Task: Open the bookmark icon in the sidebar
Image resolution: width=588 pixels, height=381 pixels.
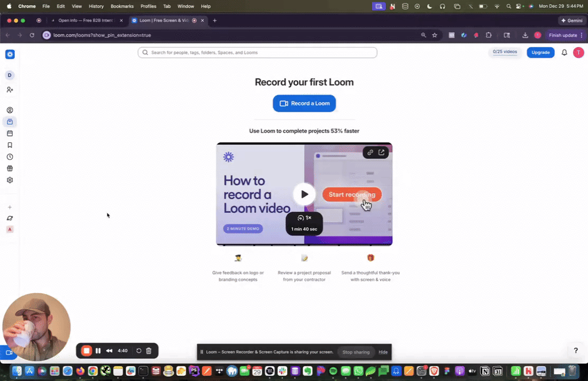Action: [x=10, y=145]
